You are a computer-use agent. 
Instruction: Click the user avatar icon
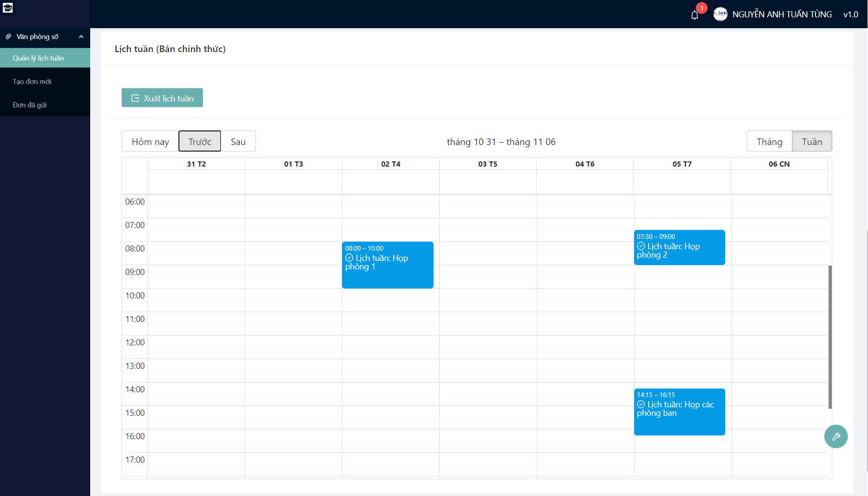point(720,14)
